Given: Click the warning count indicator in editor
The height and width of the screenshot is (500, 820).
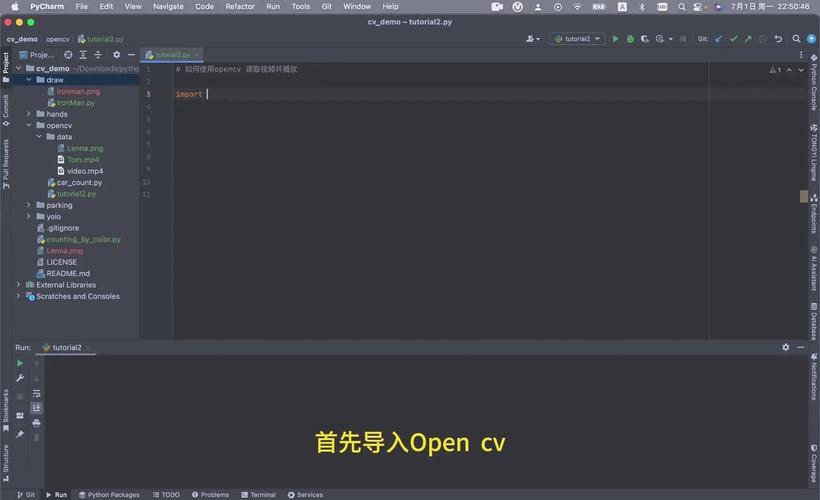Looking at the screenshot, I should [775, 70].
